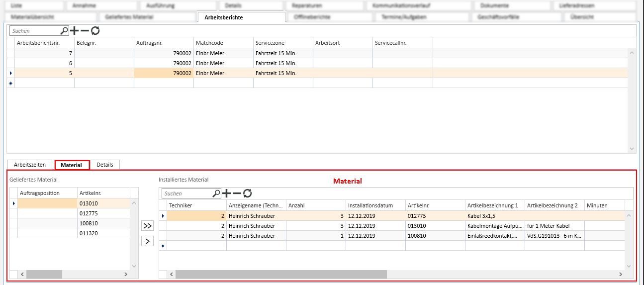Select delivered article 100810 in Geliefertes Material
This screenshot has height=285, width=644.
coord(103,223)
